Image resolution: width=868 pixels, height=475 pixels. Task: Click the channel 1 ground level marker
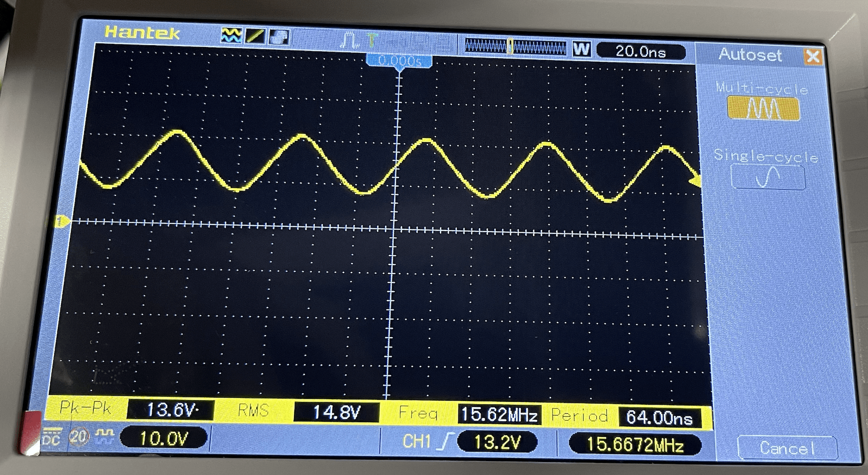tap(61, 221)
